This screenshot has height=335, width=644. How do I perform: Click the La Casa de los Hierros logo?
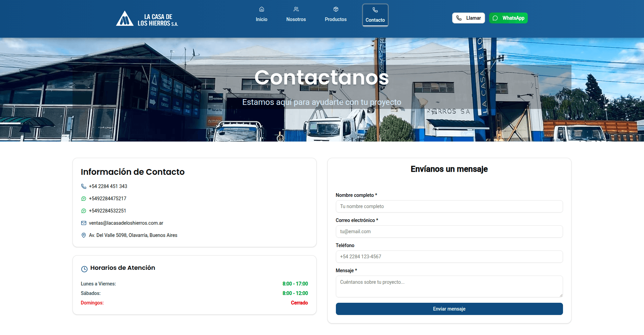tap(147, 19)
